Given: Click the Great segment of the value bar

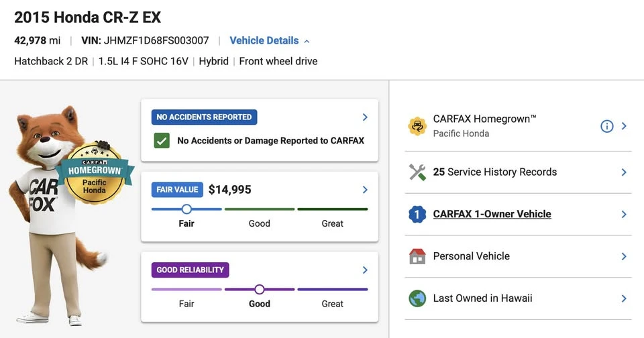Looking at the screenshot, I should [332, 209].
